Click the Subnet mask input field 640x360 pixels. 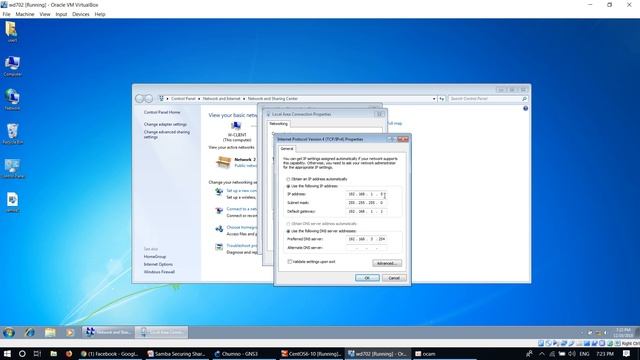pos(366,203)
